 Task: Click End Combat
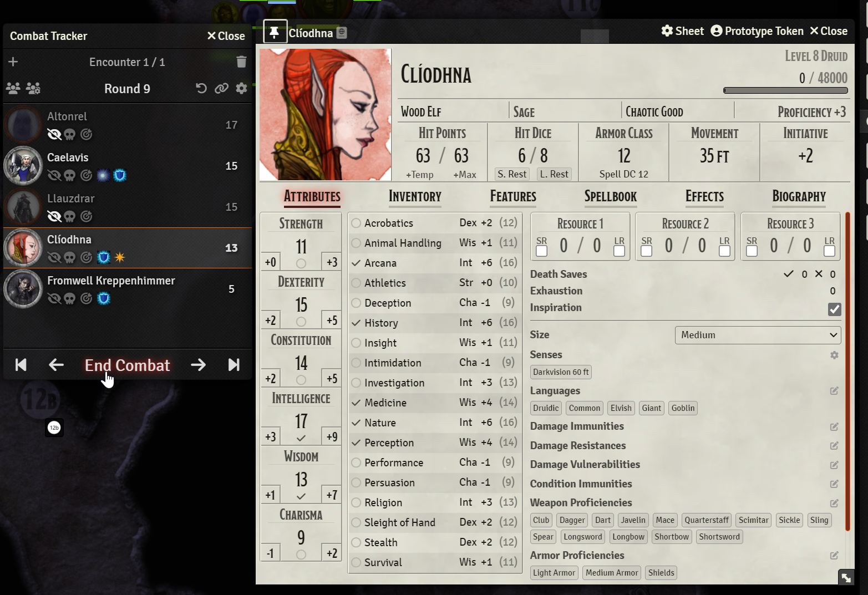pos(127,365)
